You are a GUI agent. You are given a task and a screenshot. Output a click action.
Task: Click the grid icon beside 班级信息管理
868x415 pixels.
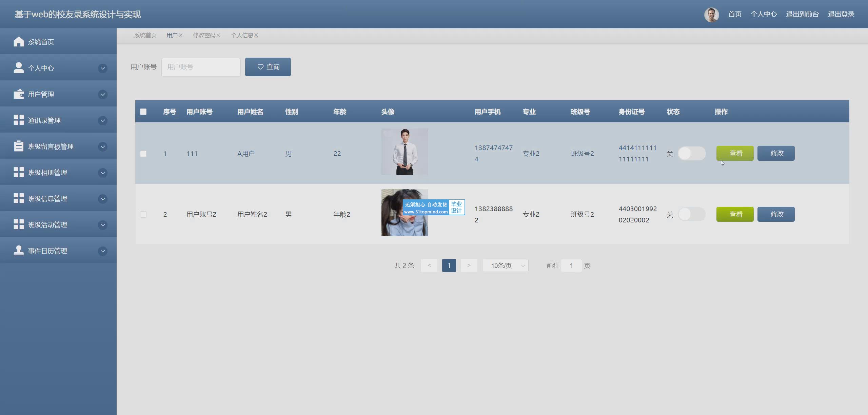19,198
